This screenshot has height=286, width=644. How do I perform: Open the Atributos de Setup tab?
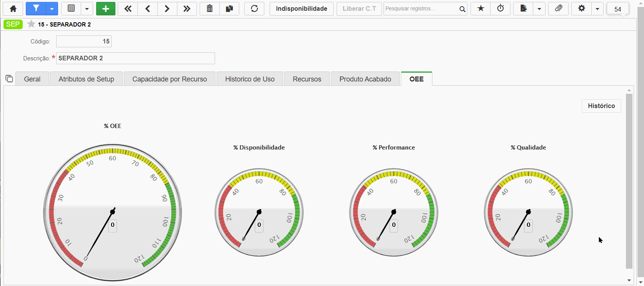87,79
